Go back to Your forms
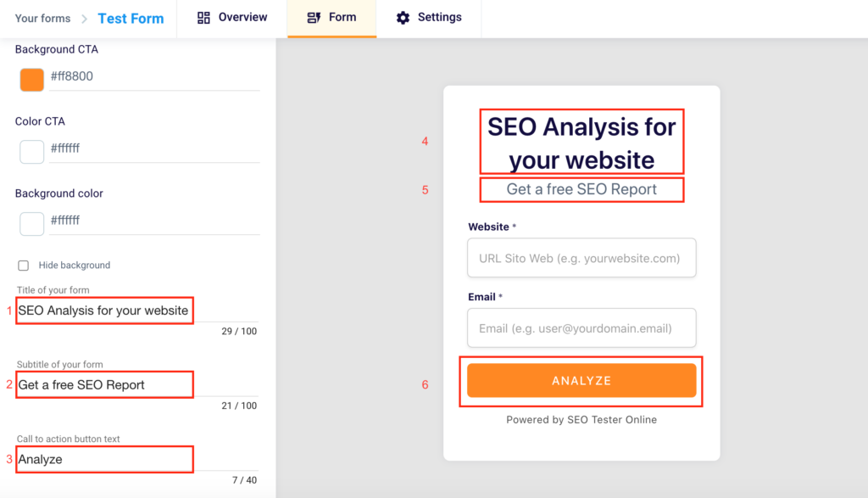This screenshot has height=498, width=868. click(x=42, y=18)
